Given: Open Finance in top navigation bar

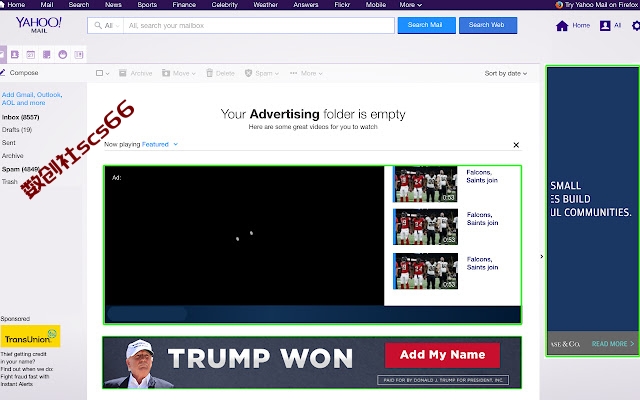Looking at the screenshot, I should [184, 4].
